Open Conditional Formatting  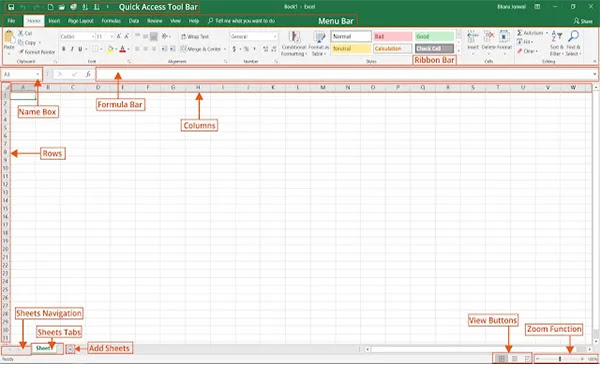294,44
